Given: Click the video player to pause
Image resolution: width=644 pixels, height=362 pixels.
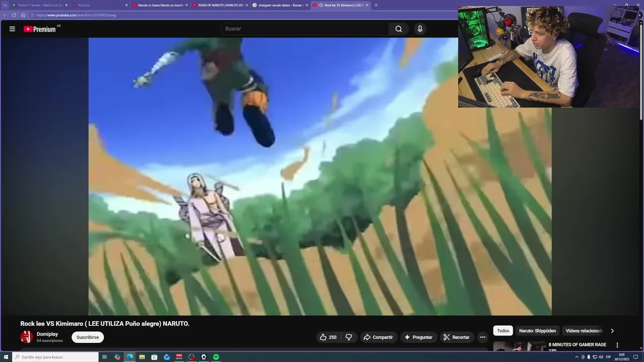Looking at the screenshot, I should 320,176.
